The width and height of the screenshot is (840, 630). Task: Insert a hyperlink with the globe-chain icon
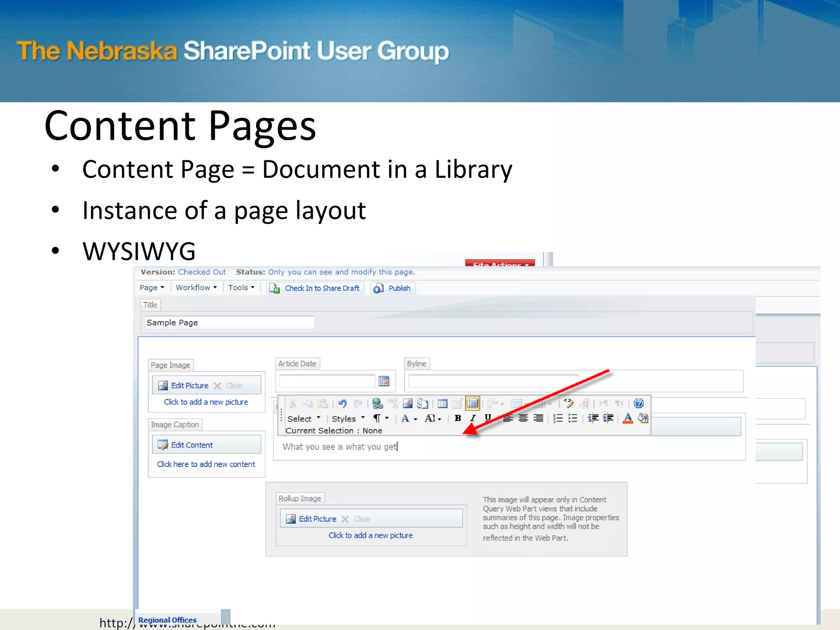[377, 404]
